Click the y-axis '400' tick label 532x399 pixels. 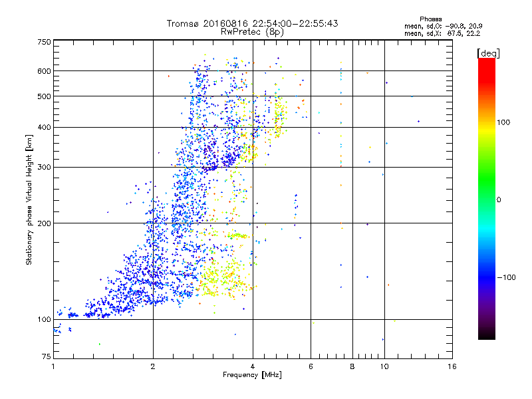tap(44, 128)
